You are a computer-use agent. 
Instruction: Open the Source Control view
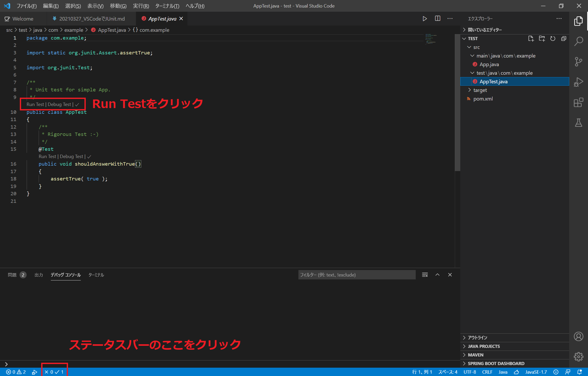[578, 62]
